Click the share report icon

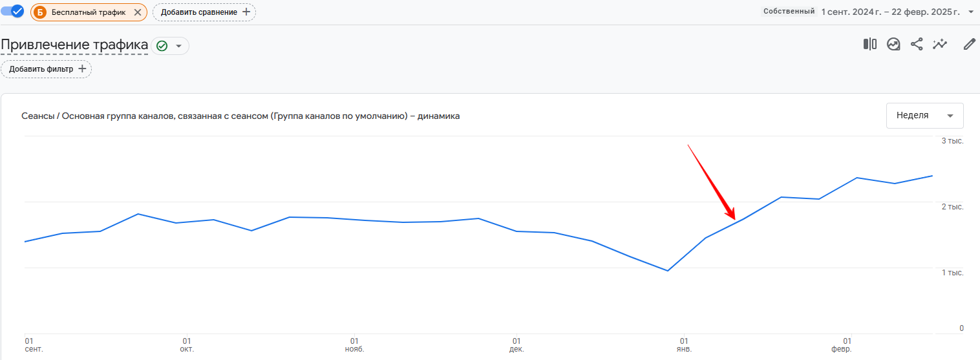[917, 44]
